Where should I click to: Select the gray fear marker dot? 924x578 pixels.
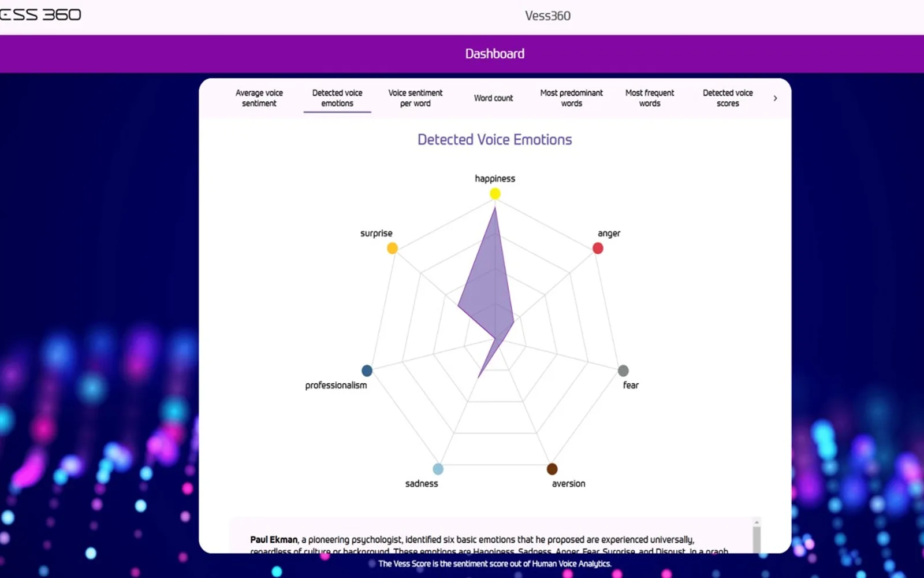[x=623, y=370]
